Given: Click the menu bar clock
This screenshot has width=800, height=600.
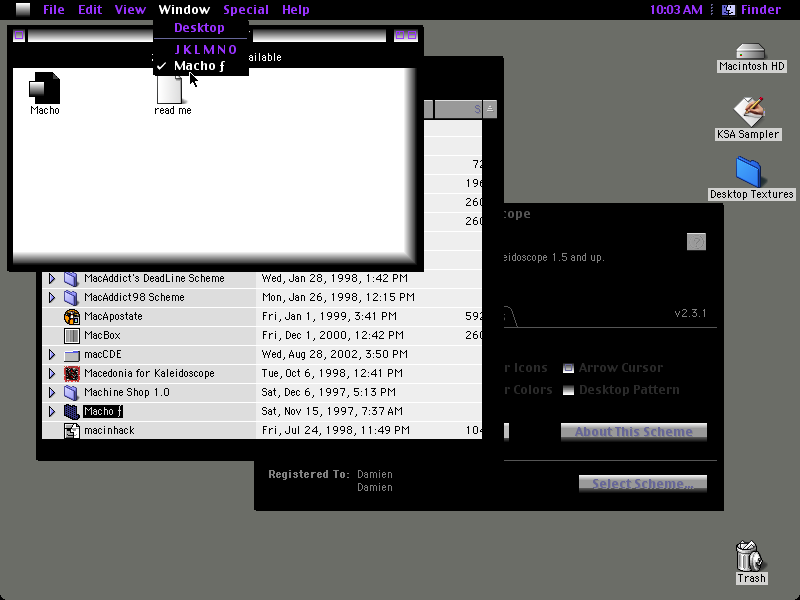Looking at the screenshot, I should [676, 10].
